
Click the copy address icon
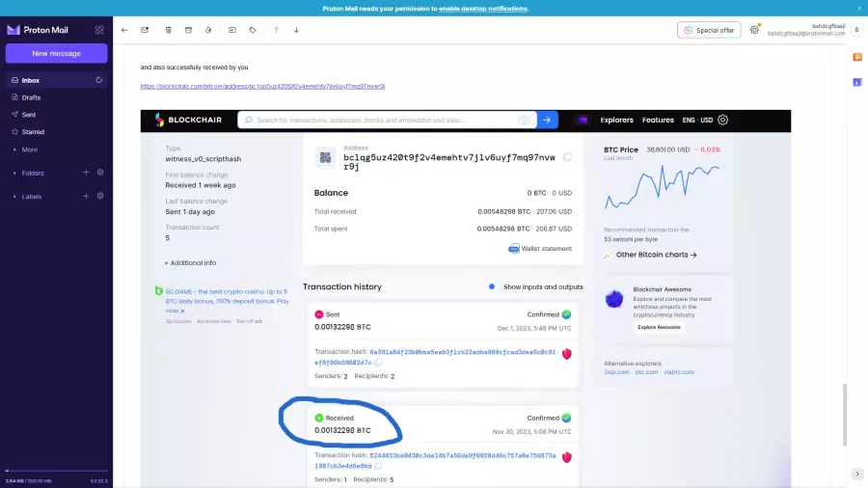(x=567, y=158)
